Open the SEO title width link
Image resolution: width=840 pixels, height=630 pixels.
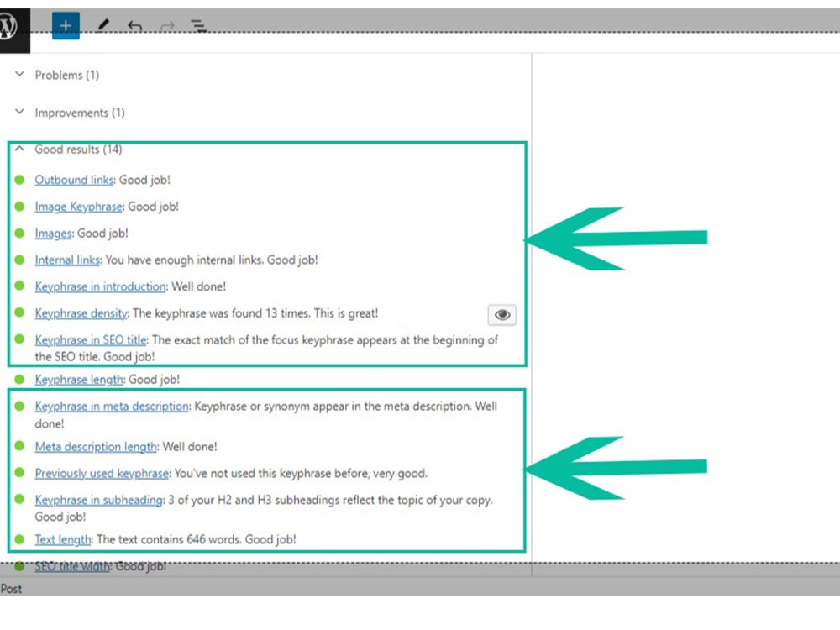point(72,566)
